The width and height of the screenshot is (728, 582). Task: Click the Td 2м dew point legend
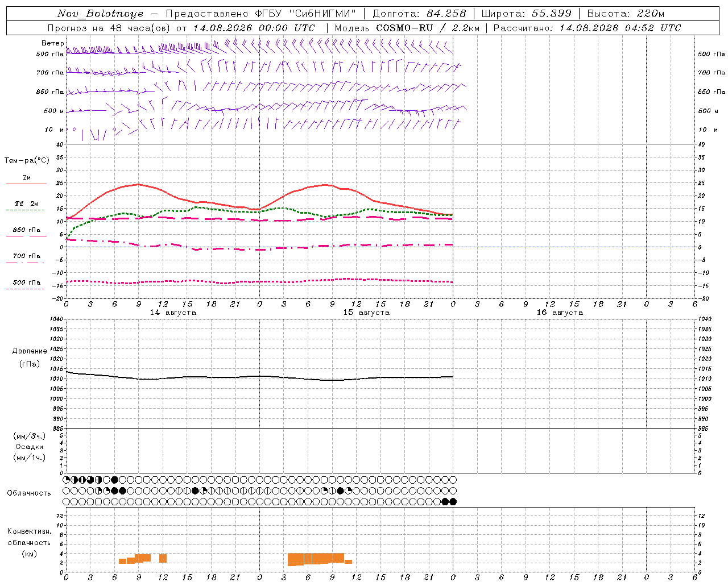[26, 203]
